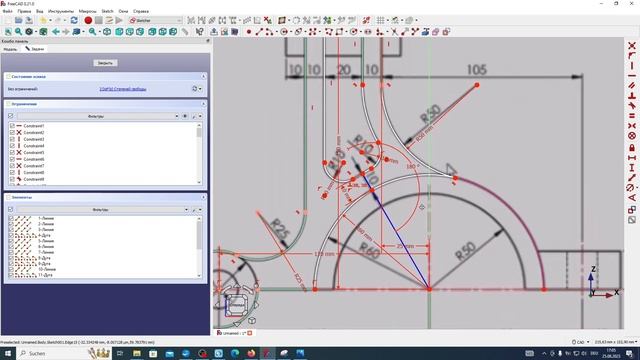Select the circle creation tool
This screenshot has height=360, width=640.
tap(284, 32)
